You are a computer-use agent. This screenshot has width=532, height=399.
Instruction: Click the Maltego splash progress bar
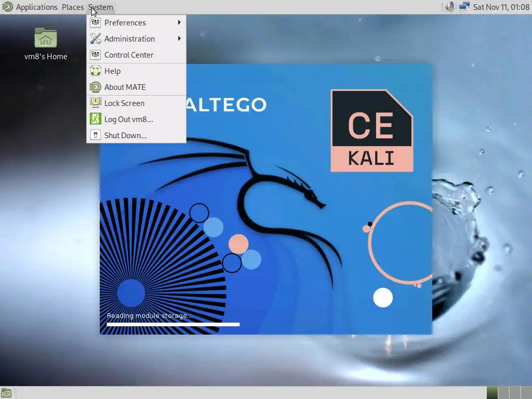[x=173, y=325]
